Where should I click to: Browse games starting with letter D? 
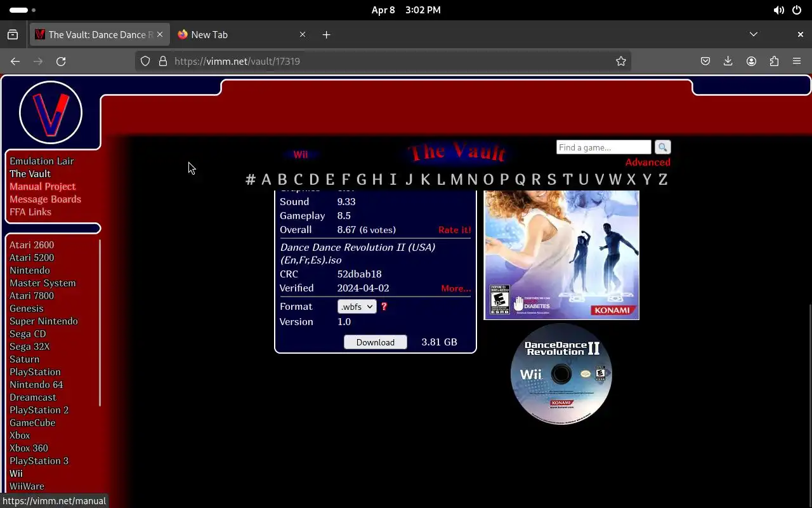(314, 179)
